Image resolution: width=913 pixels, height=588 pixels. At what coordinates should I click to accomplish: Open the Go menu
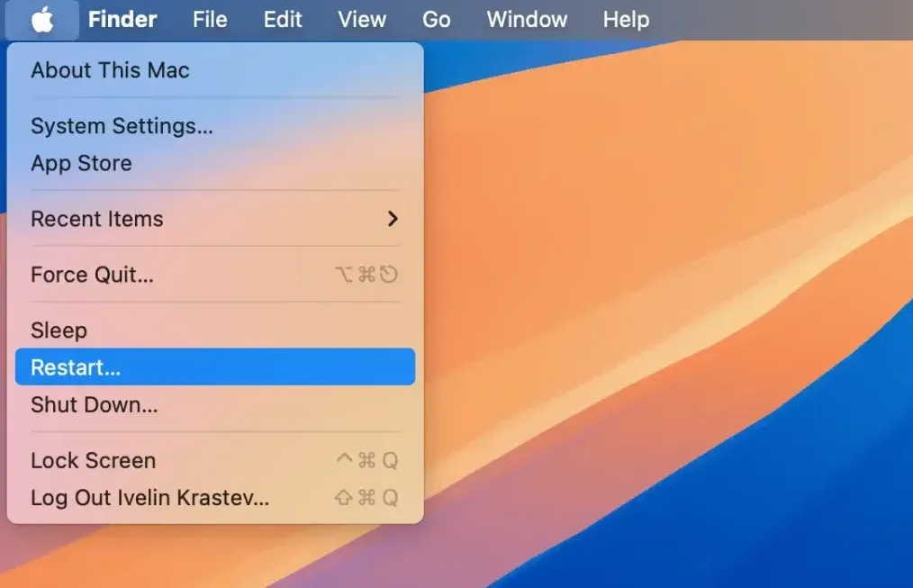click(436, 20)
